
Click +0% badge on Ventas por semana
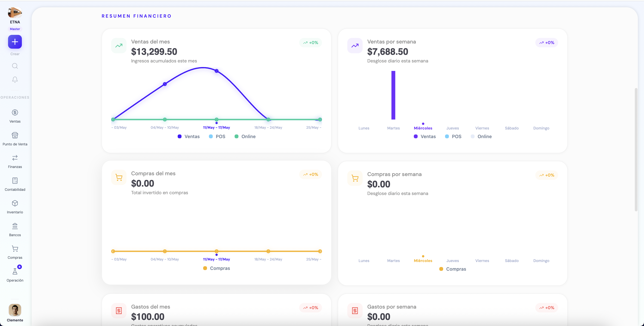[x=546, y=43]
